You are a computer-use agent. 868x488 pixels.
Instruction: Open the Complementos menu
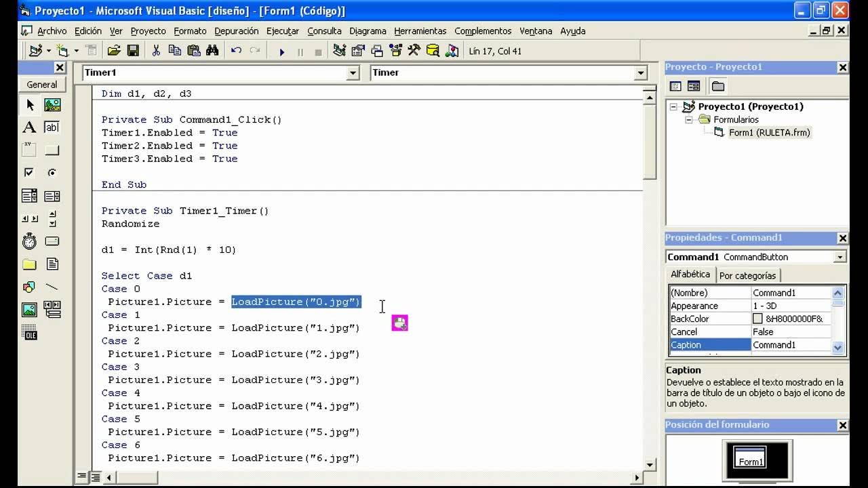483,31
